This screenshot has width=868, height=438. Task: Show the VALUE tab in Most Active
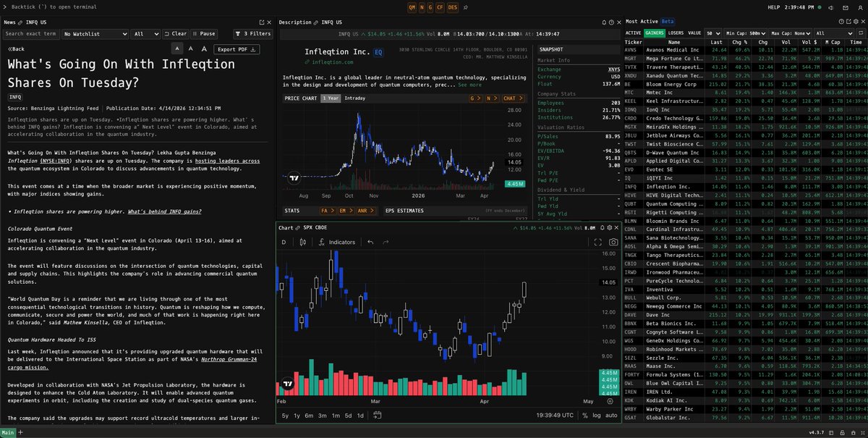click(x=694, y=33)
